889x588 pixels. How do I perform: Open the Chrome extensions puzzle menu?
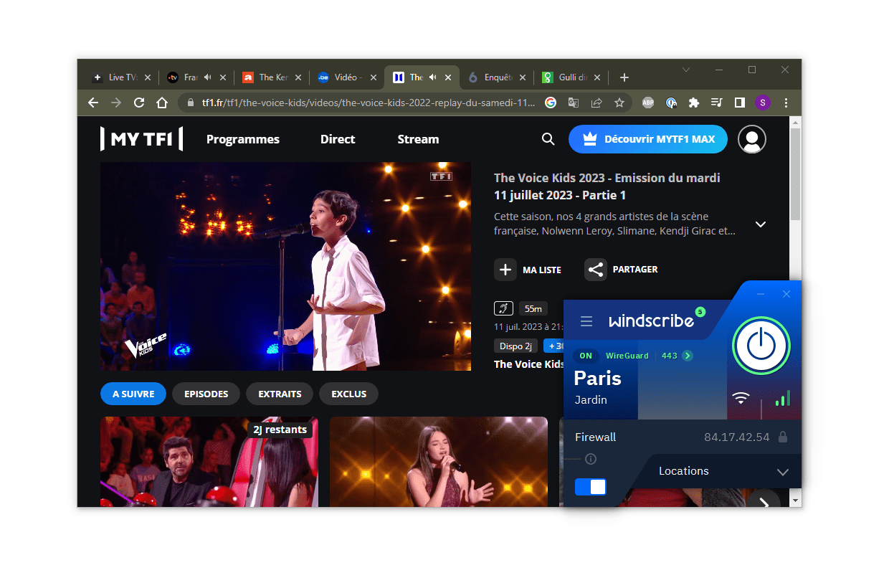click(694, 103)
